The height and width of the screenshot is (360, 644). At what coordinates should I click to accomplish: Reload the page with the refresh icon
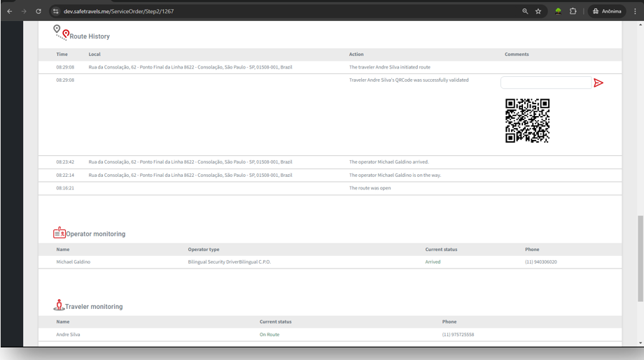coord(38,11)
